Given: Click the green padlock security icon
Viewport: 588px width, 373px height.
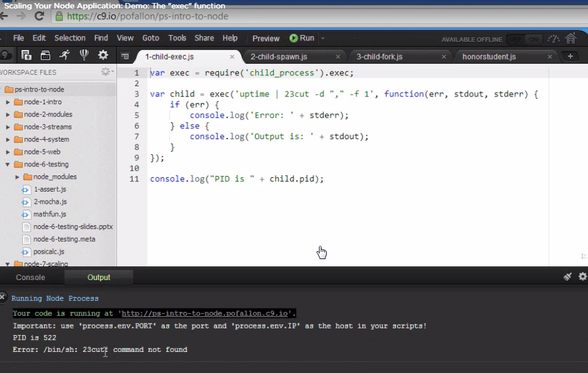Looking at the screenshot, I should click(59, 16).
